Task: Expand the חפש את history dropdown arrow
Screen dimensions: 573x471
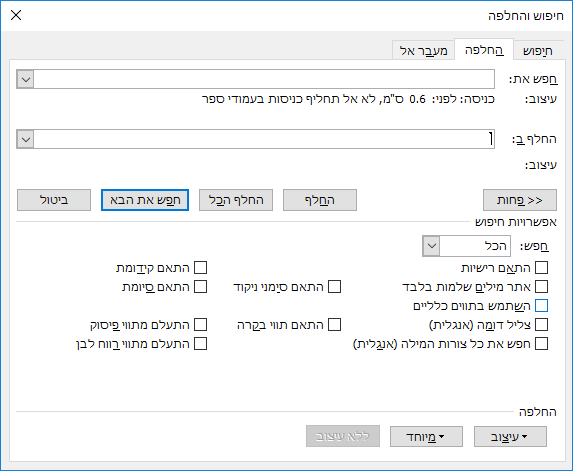Action: coord(26,79)
